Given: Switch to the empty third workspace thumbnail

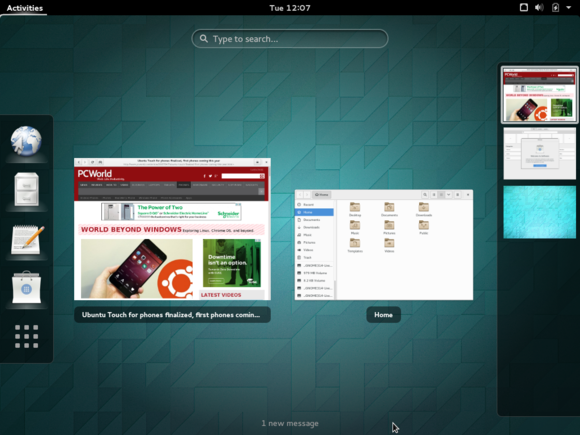Looking at the screenshot, I should click(x=539, y=212).
